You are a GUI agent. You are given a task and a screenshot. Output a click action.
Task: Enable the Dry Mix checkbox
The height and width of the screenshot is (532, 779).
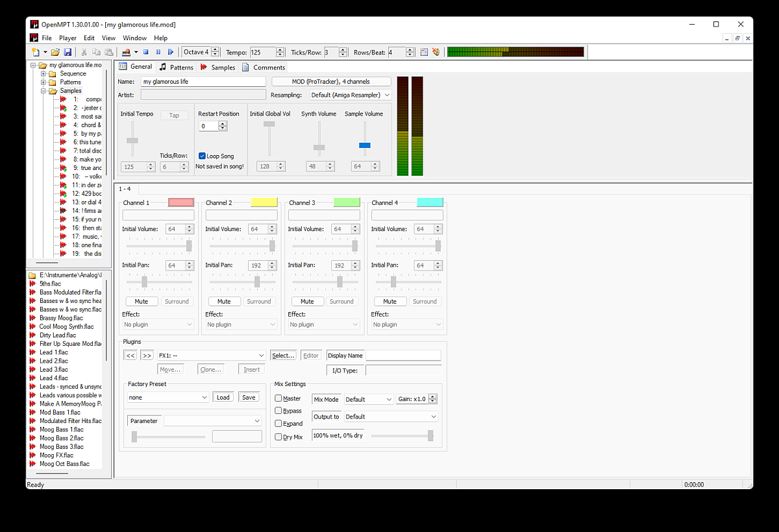pyautogui.click(x=278, y=437)
